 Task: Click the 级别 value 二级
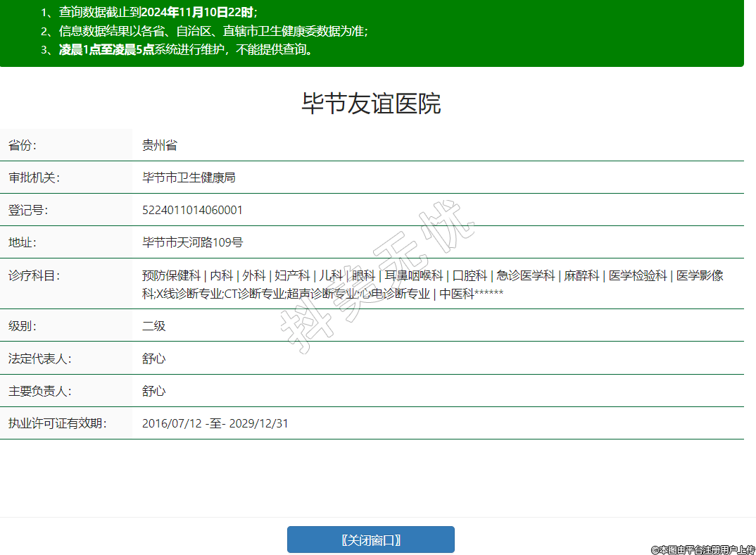153,326
